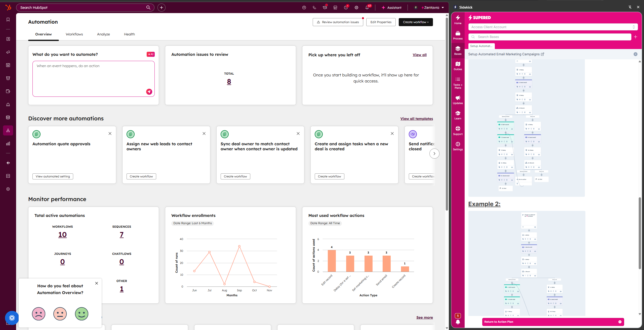This screenshot has height=330, width=644.
Task: Open the Assistant button
Action: 391,8
